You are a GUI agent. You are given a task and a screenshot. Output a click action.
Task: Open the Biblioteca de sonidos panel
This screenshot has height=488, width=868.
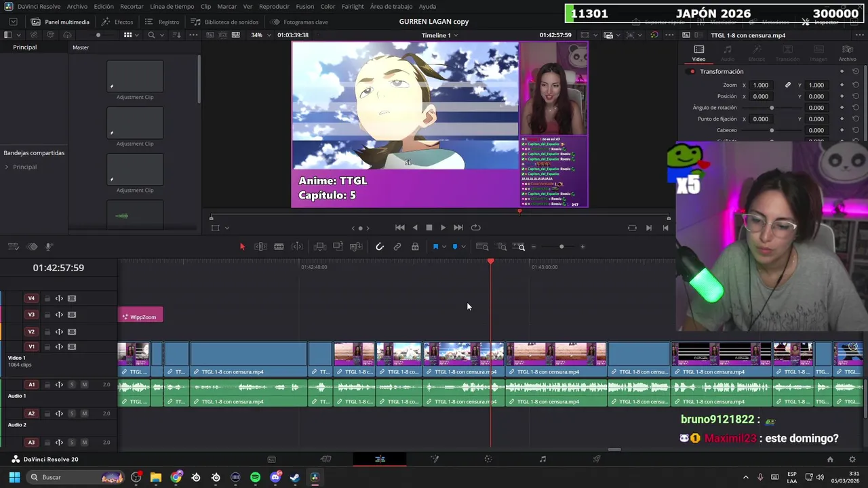pyautogui.click(x=225, y=22)
